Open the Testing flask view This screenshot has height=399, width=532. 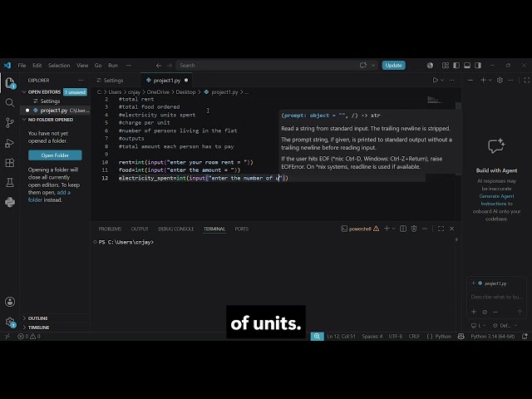[x=10, y=183]
